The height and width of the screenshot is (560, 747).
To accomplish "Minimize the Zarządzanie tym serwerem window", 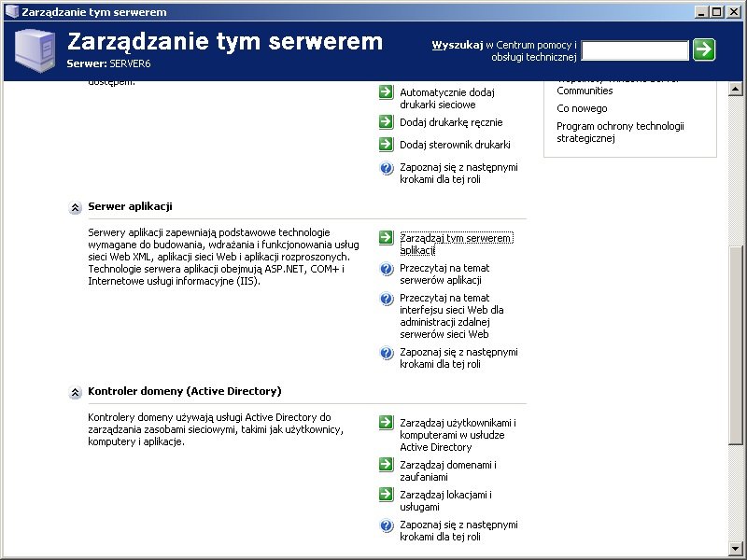I will [x=701, y=12].
